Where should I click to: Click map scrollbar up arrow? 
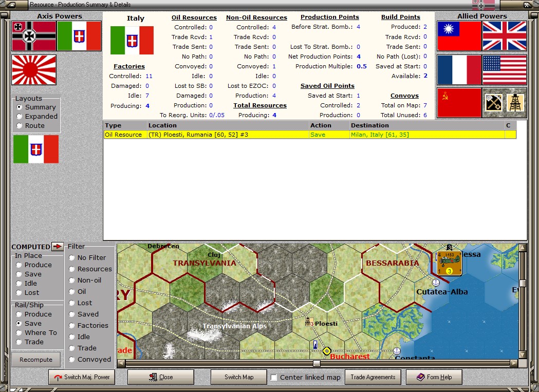pos(523,247)
